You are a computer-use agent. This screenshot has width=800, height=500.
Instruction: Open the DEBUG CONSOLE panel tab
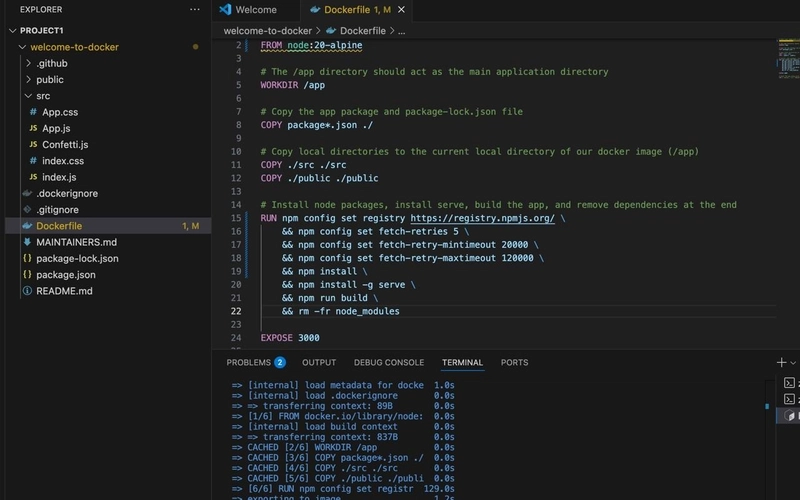[389, 363]
